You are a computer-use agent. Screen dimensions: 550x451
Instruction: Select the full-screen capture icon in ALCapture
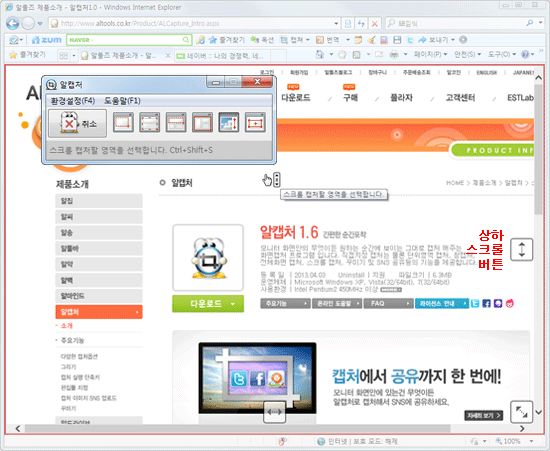pyautogui.click(x=202, y=122)
